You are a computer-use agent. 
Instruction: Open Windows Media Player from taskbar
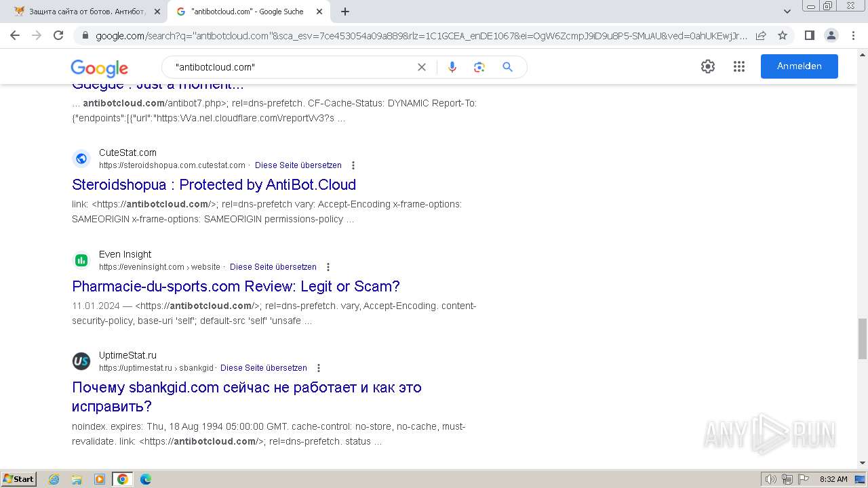[100, 479]
